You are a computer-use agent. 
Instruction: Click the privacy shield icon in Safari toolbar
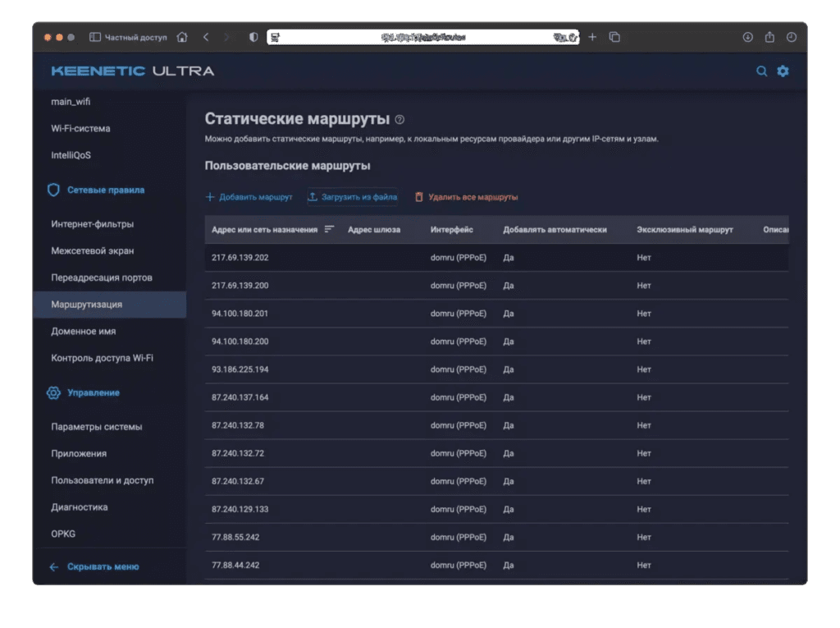(253, 37)
